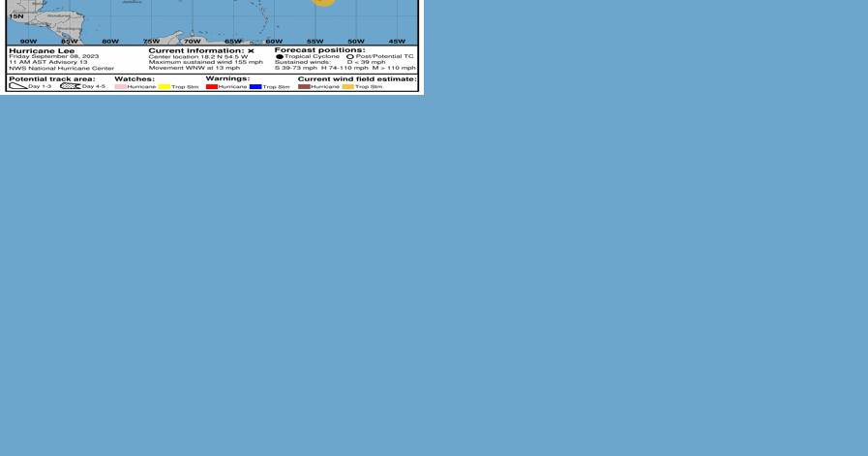This screenshot has width=868, height=456.
Task: Click the 70W longitude label
Action: coord(193,42)
